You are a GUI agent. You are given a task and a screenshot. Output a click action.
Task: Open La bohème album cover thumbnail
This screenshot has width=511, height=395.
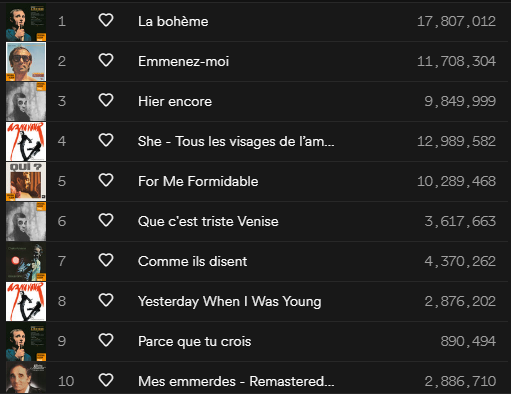(x=26, y=22)
